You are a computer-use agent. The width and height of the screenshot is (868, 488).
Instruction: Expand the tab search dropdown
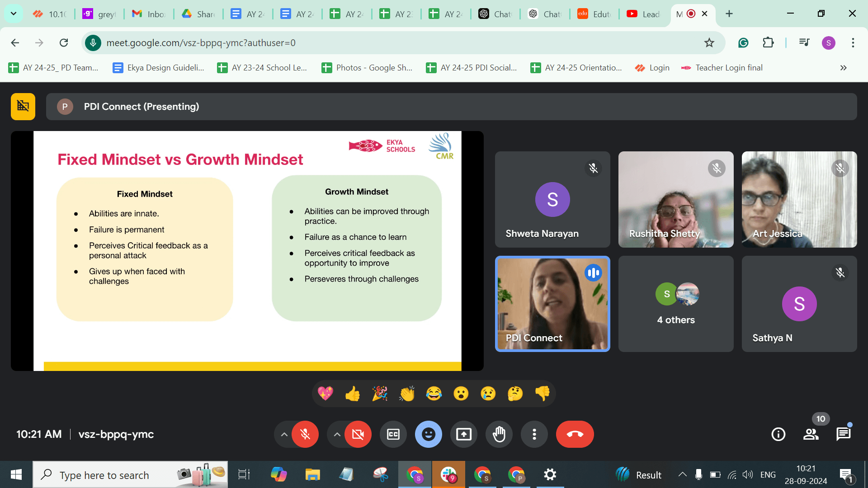14,14
